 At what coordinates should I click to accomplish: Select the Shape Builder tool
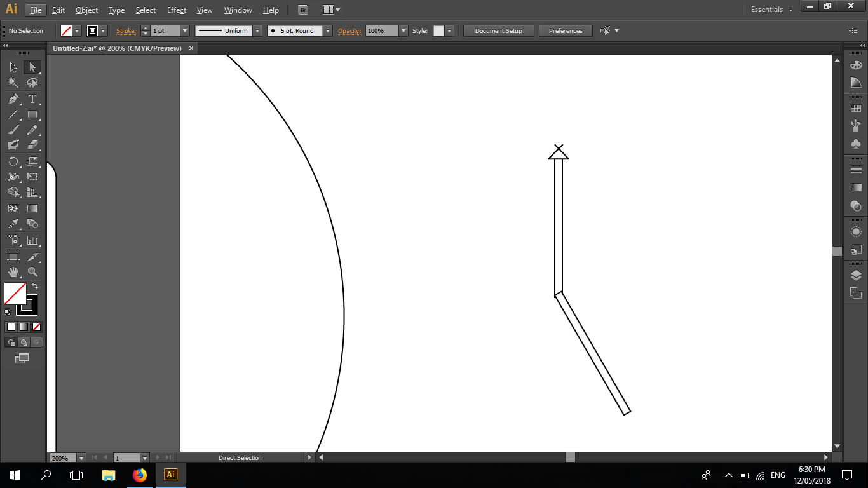point(13,193)
